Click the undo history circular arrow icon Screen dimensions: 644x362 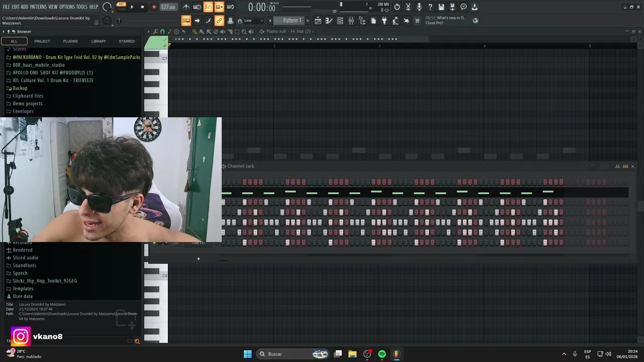pyautogui.click(x=397, y=7)
